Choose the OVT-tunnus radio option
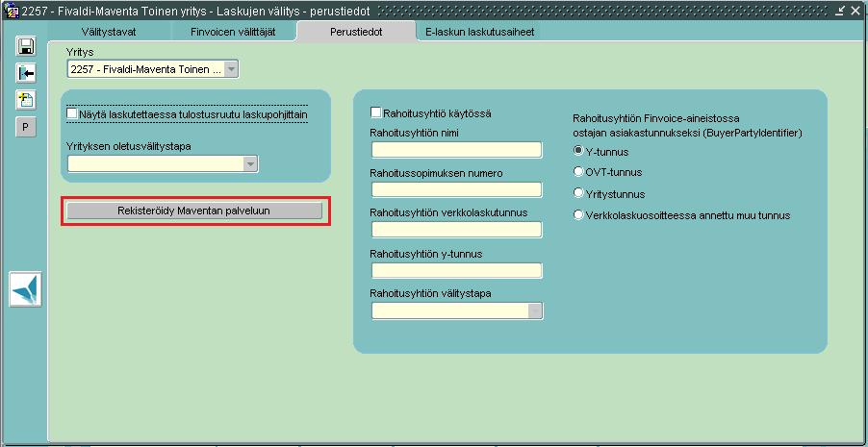The image size is (868, 447). pos(578,171)
